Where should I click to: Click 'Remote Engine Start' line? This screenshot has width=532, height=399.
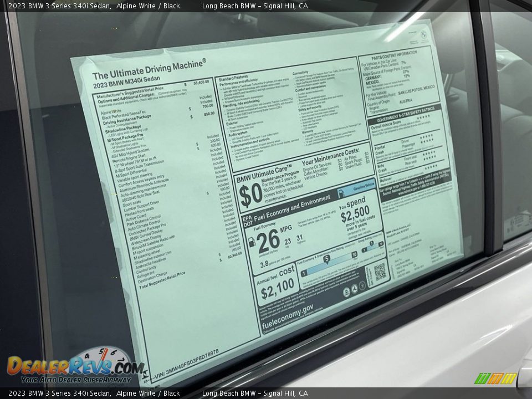tap(129, 158)
